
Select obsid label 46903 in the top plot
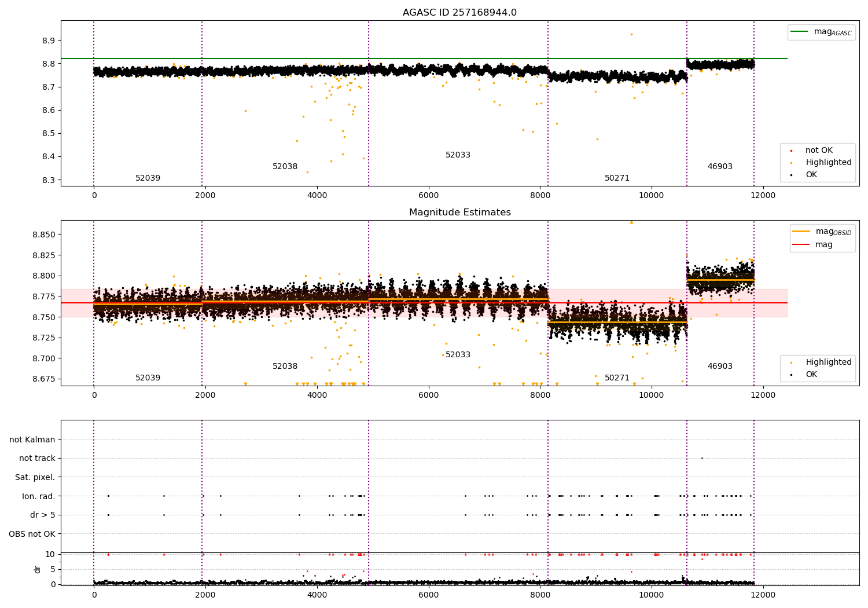coord(720,167)
